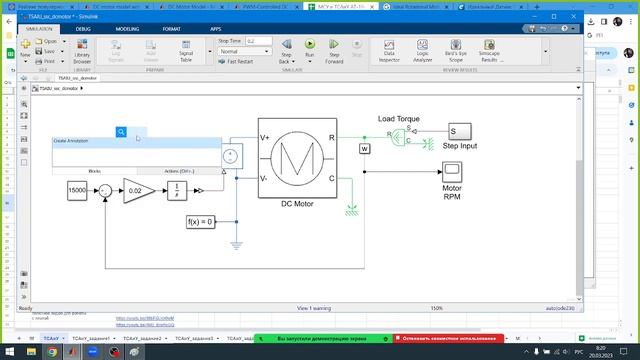Screen dimensions: 640x360
Task: Click the Step Back icon
Action: click(x=287, y=44)
